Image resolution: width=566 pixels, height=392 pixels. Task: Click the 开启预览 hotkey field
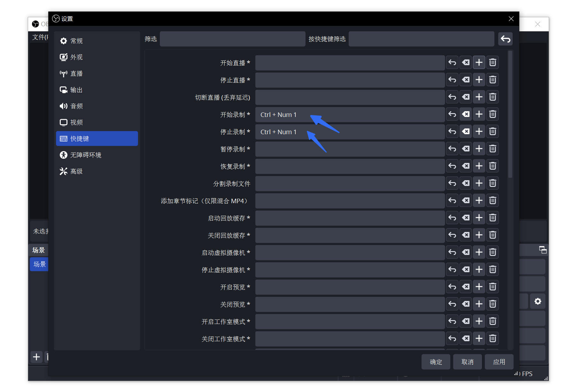pyautogui.click(x=350, y=287)
